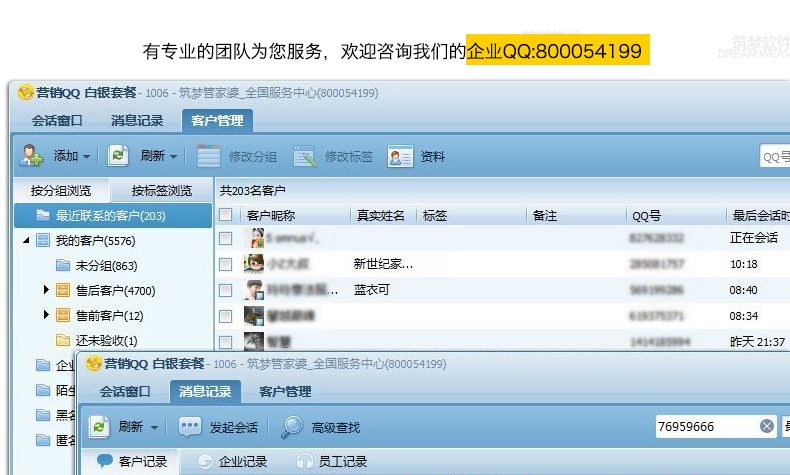Switch to 客户管理 tab in front window

285,391
